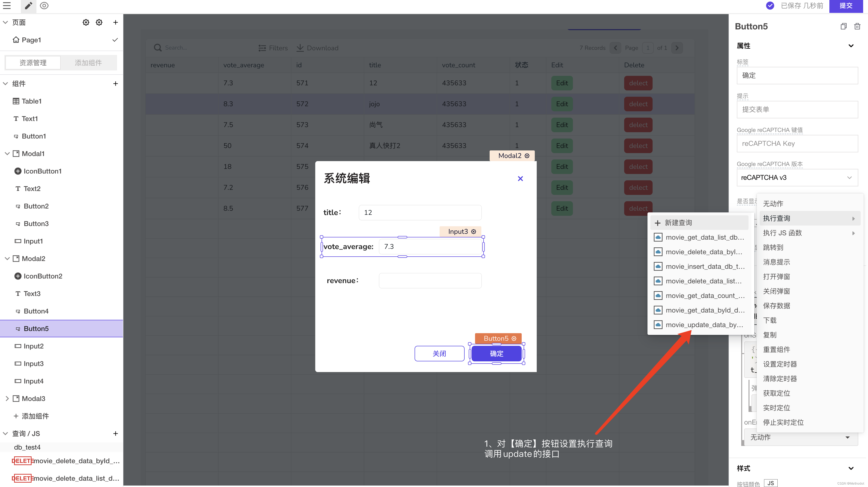
Task: Open the hamburger menu icon
Action: [7, 6]
